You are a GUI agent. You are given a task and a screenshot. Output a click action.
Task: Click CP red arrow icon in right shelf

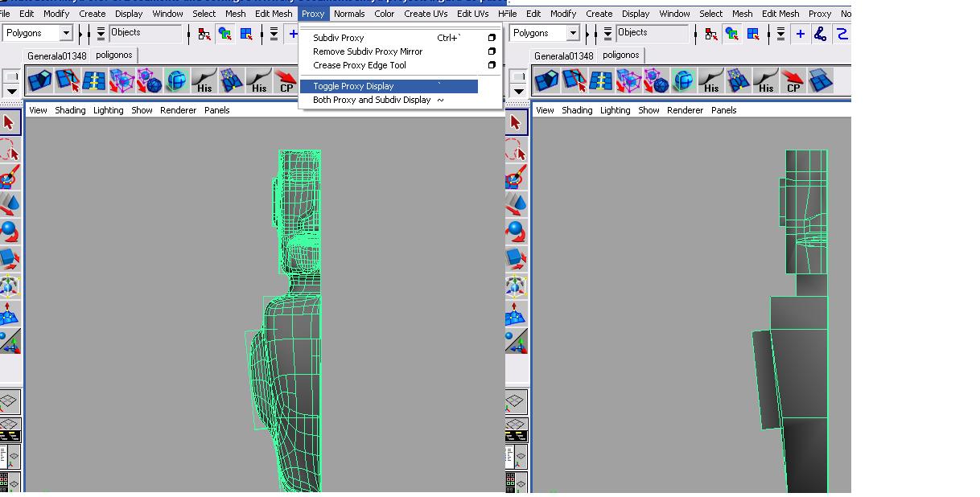pos(793,80)
